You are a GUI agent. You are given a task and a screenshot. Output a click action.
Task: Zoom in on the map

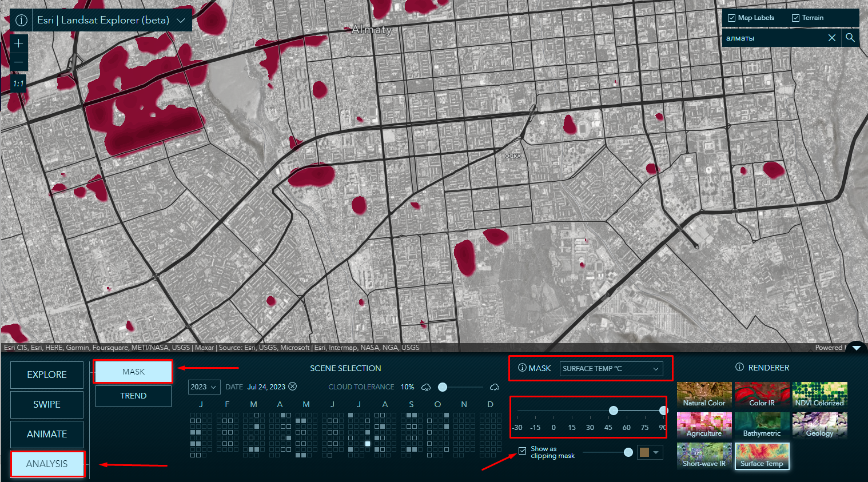19,43
